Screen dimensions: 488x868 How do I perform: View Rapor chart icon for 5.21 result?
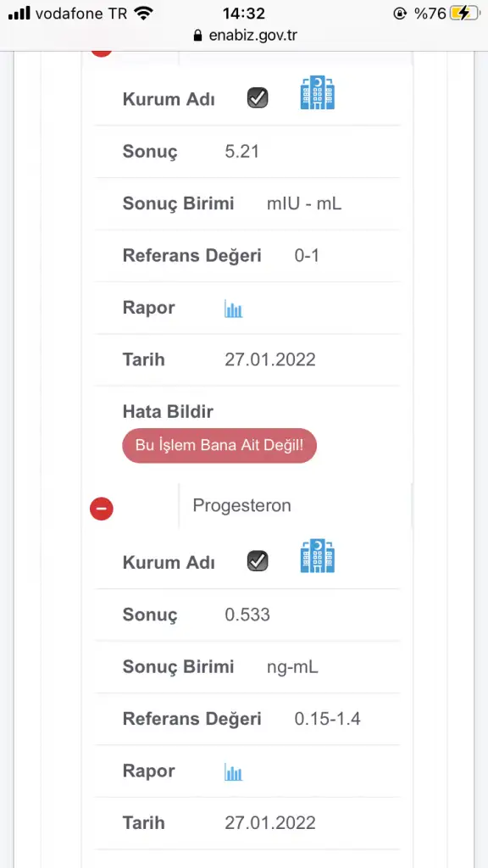(x=234, y=309)
